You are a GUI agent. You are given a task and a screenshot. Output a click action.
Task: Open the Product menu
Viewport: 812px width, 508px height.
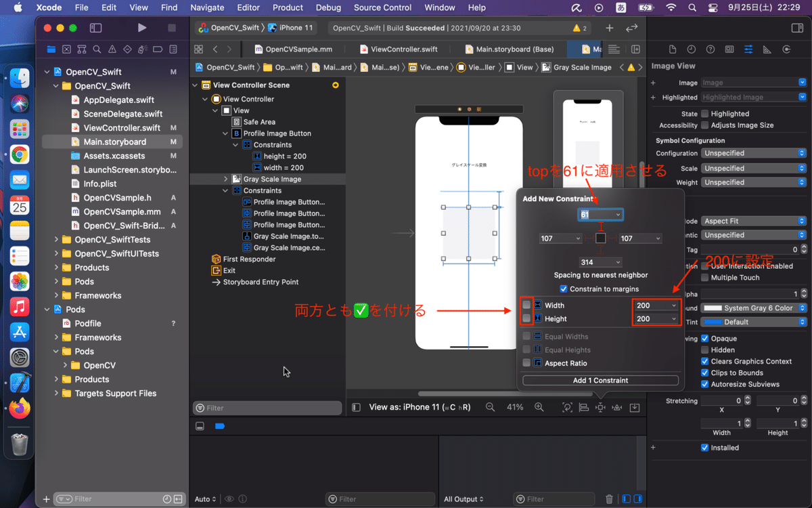[x=288, y=7]
